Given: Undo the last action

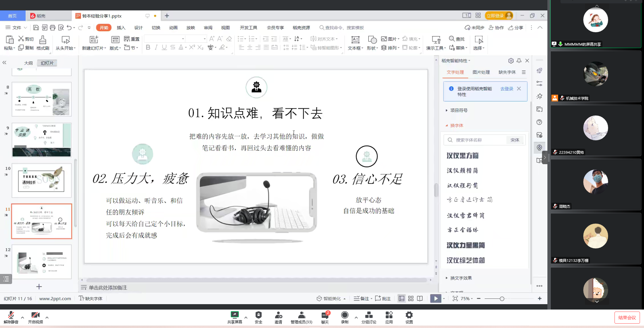Looking at the screenshot, I should coord(69,28).
